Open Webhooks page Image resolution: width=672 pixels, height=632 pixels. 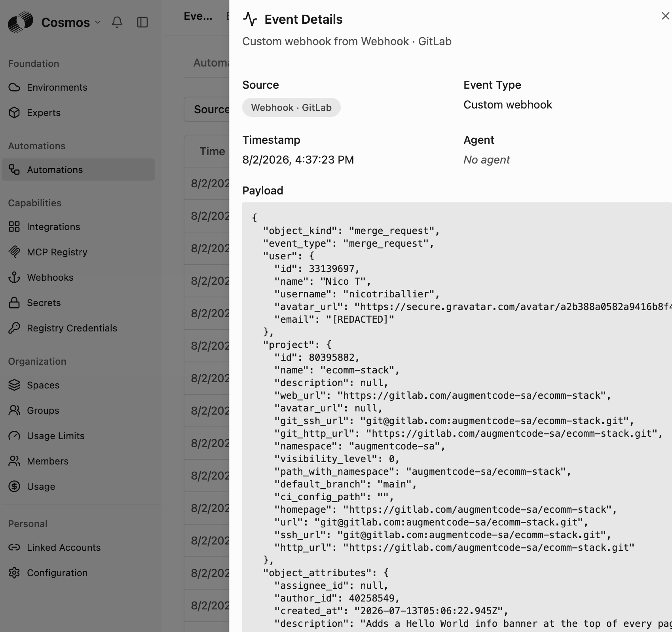point(78,278)
